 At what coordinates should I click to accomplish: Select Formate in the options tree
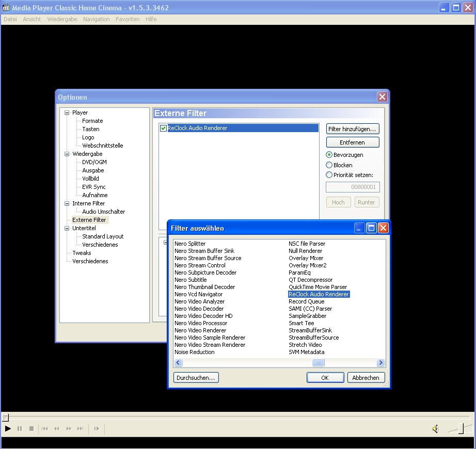click(92, 121)
